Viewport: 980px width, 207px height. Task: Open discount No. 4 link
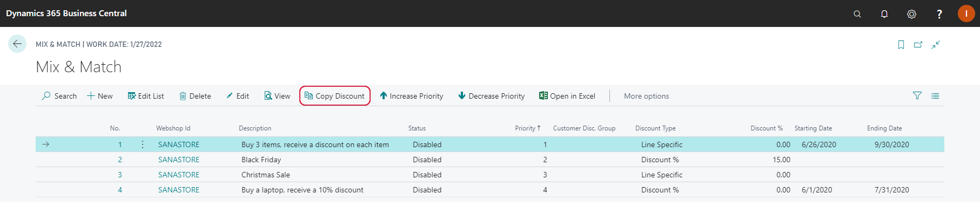pos(120,190)
